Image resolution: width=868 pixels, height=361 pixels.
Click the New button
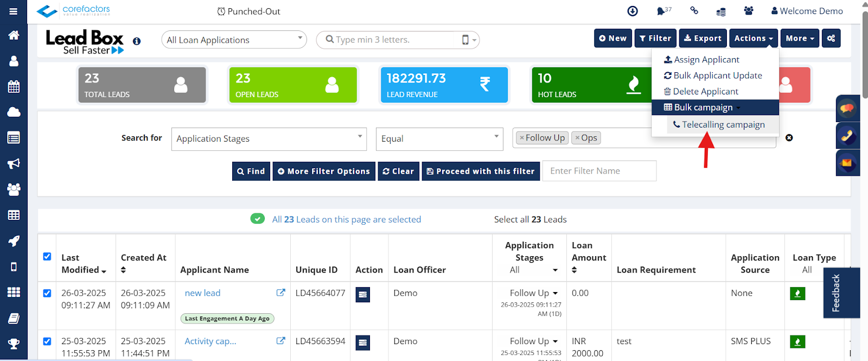coord(613,38)
